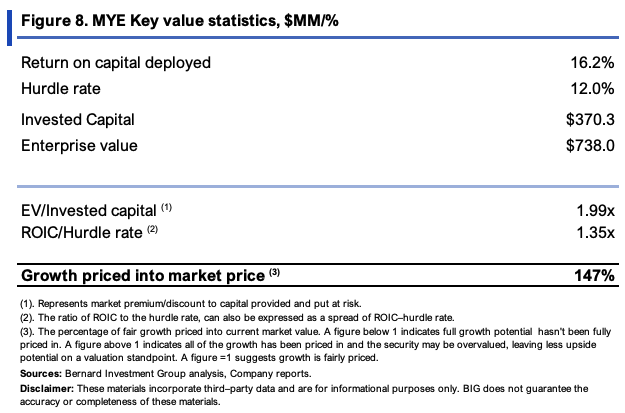Select the Enterprise value label
This screenshot has width=625, height=413.
79,146
